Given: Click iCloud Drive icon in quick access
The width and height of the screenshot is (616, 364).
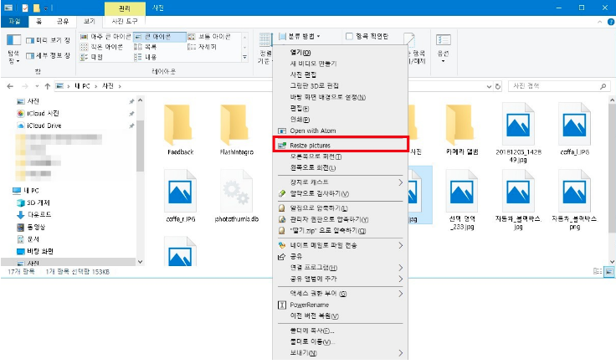Looking at the screenshot, I should tap(18, 126).
